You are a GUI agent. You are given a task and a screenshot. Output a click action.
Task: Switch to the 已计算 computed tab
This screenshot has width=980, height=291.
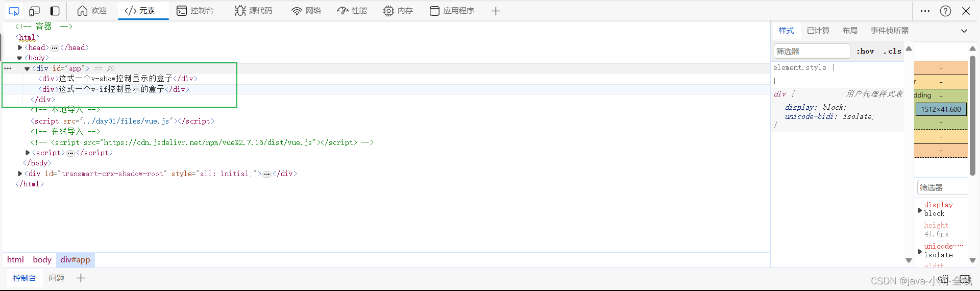(818, 31)
